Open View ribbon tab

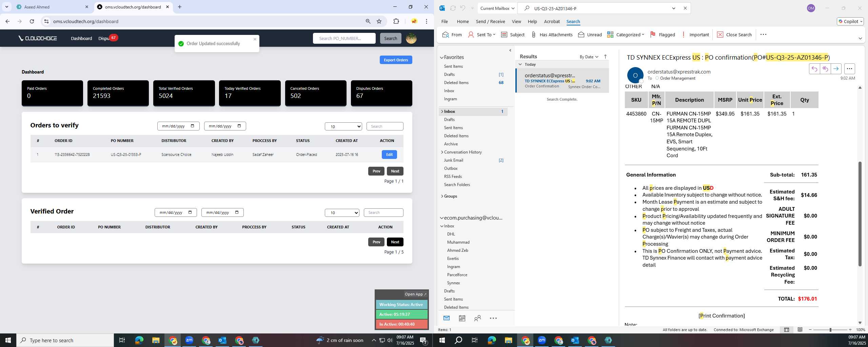(516, 21)
